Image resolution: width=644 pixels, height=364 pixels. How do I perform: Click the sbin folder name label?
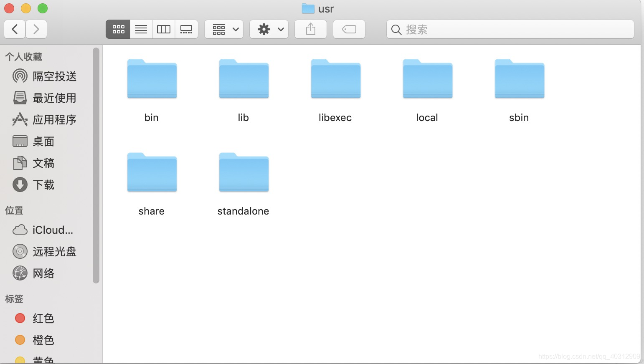click(x=519, y=118)
